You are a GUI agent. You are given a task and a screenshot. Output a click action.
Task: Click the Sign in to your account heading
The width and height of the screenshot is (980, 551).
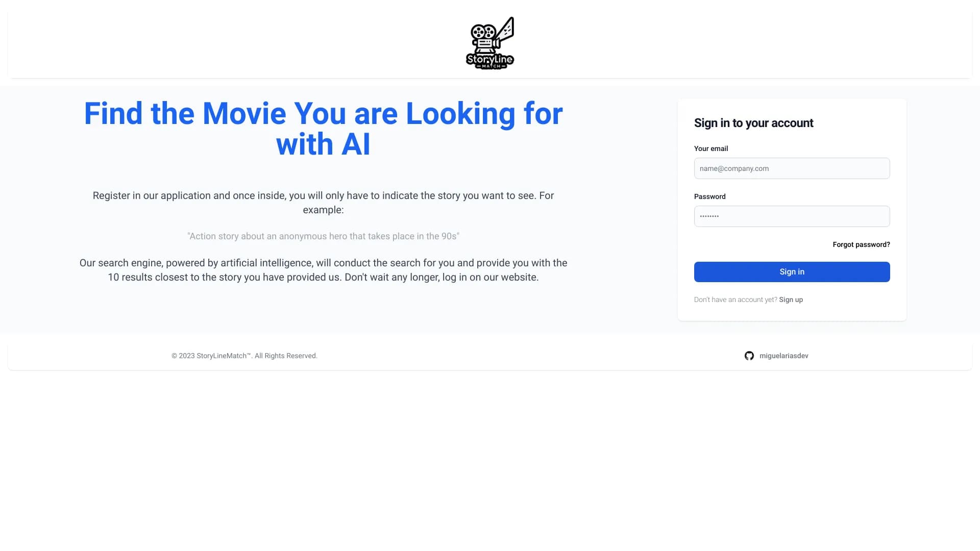(753, 123)
